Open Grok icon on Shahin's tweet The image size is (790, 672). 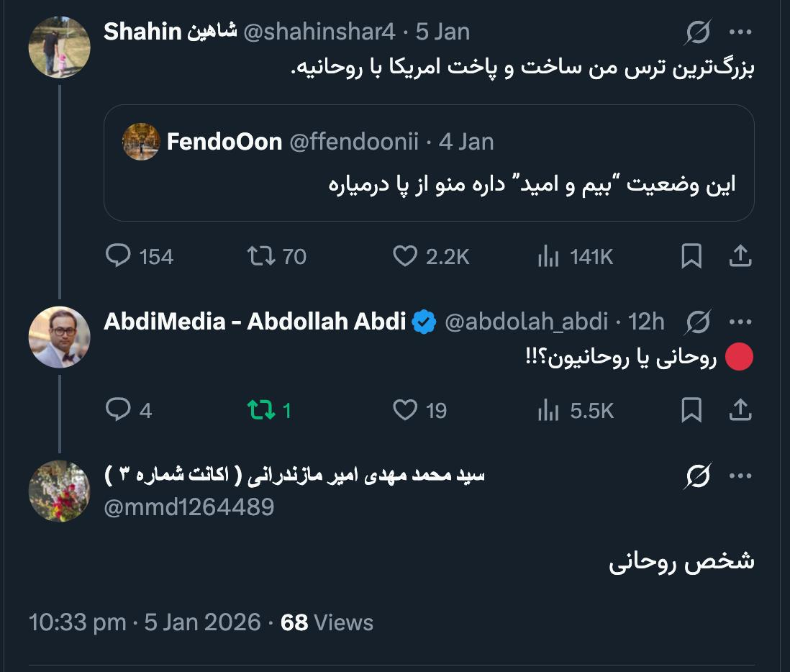point(698,32)
